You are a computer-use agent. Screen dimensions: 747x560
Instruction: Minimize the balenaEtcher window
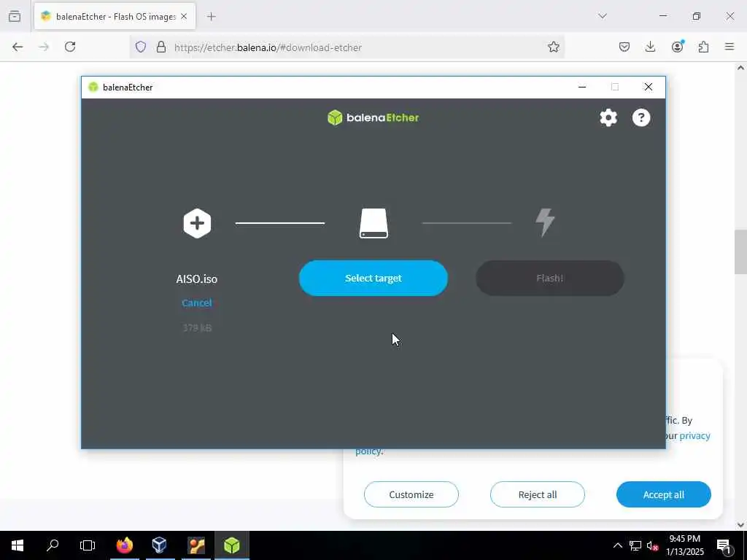point(581,87)
